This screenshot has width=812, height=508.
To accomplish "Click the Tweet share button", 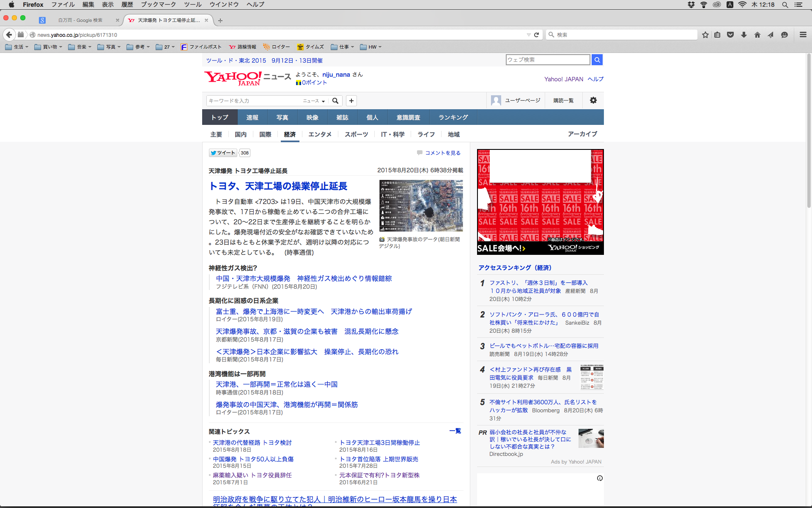I will pos(223,153).
